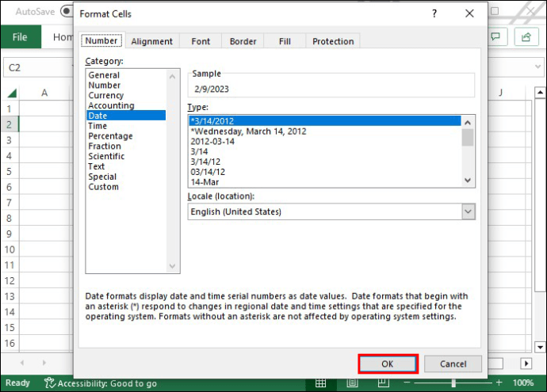Toggle the AutoSave switch
The width and height of the screenshot is (547, 392).
pos(67,13)
